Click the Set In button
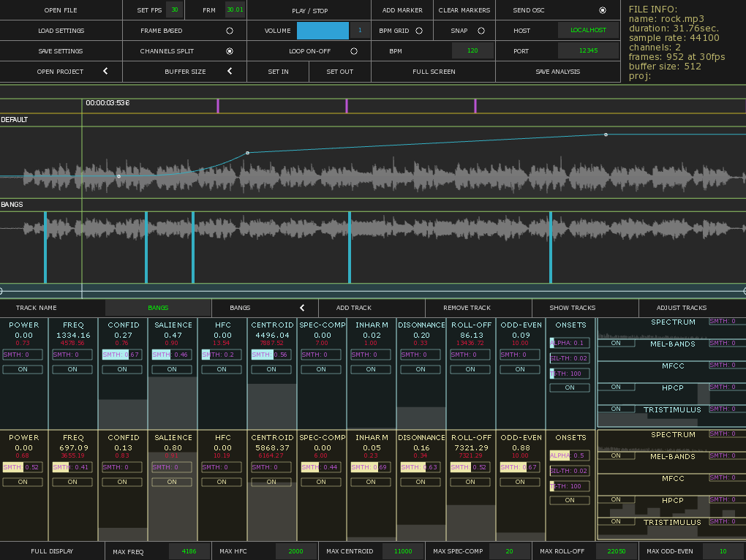Screen dimensions: 746x560 coord(279,72)
